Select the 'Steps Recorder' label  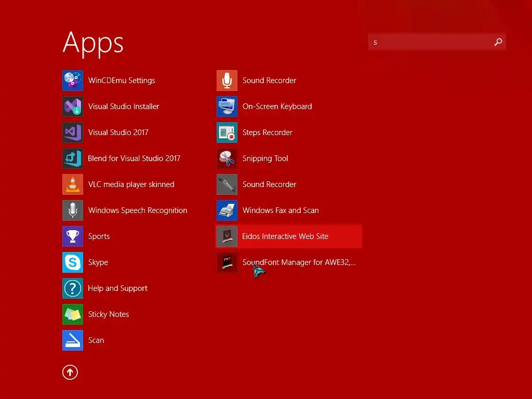point(268,132)
